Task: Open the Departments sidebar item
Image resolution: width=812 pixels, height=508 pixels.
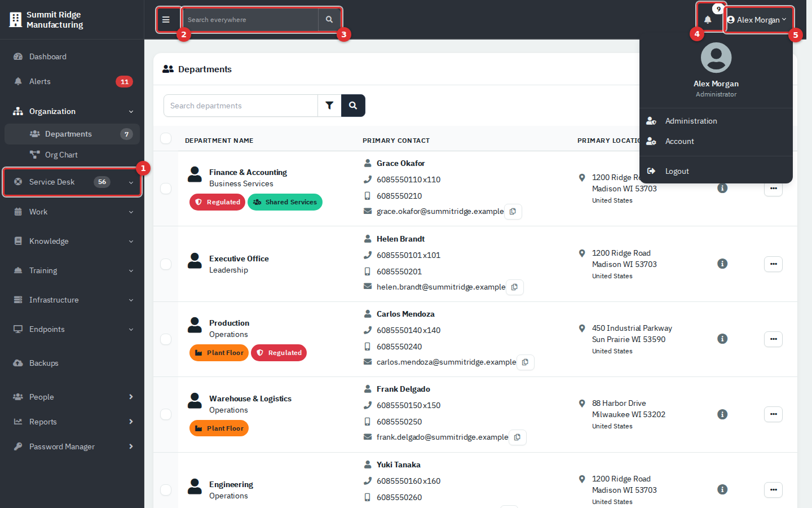Action: tap(72, 134)
